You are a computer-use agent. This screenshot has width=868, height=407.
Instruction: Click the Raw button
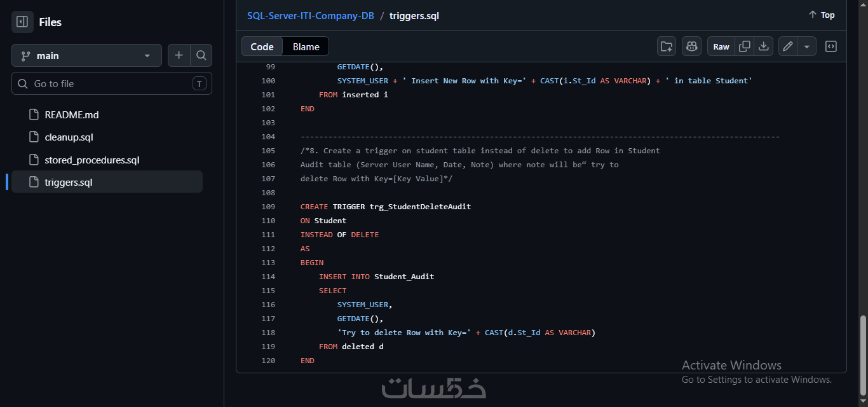tap(721, 46)
